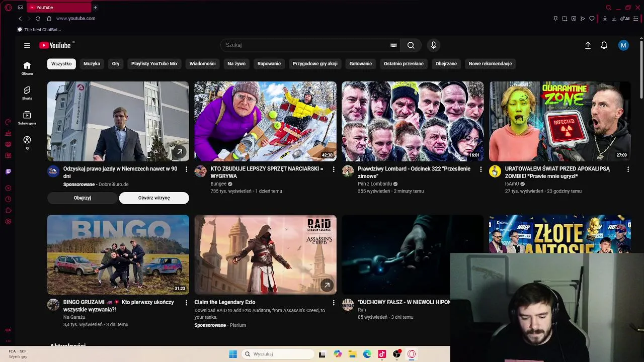Open the on-screen keyboard icon in search

click(x=393, y=45)
